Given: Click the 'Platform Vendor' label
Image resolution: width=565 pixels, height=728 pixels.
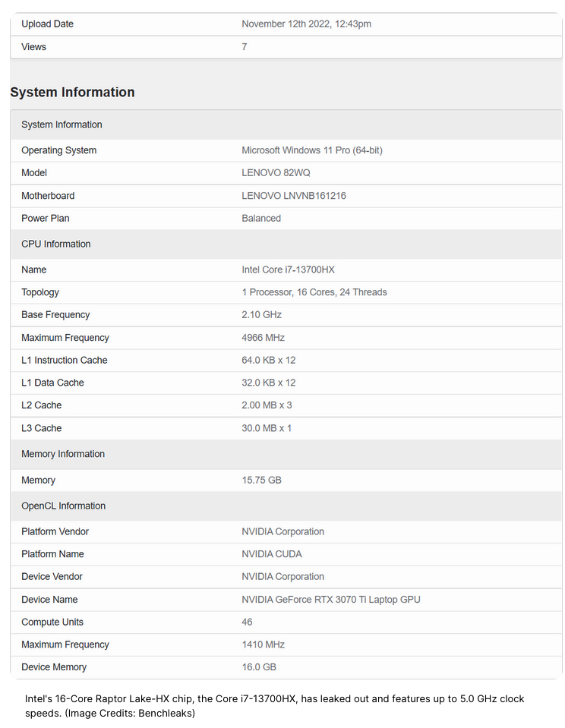Looking at the screenshot, I should [x=55, y=531].
